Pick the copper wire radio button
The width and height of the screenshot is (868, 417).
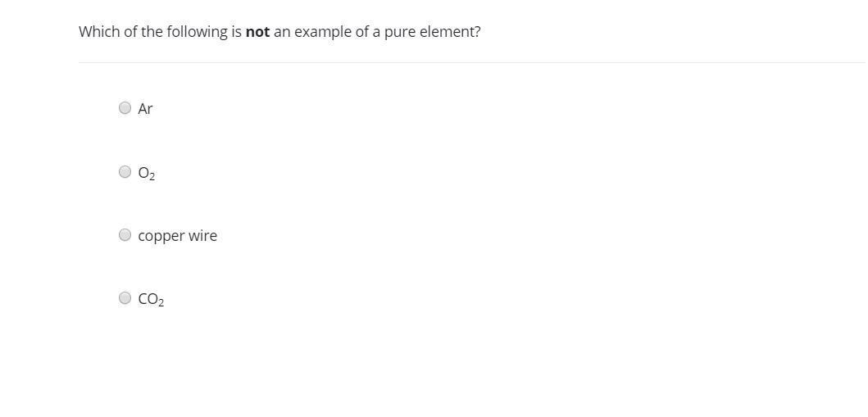[125, 235]
